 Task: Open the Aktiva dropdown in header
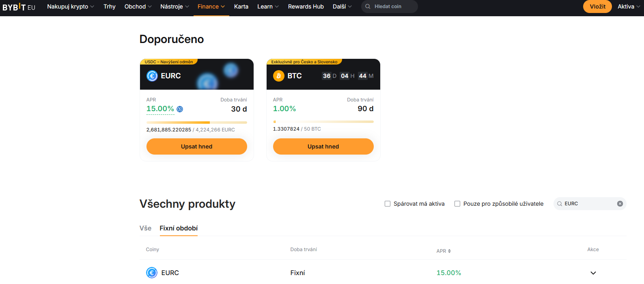[x=628, y=6]
